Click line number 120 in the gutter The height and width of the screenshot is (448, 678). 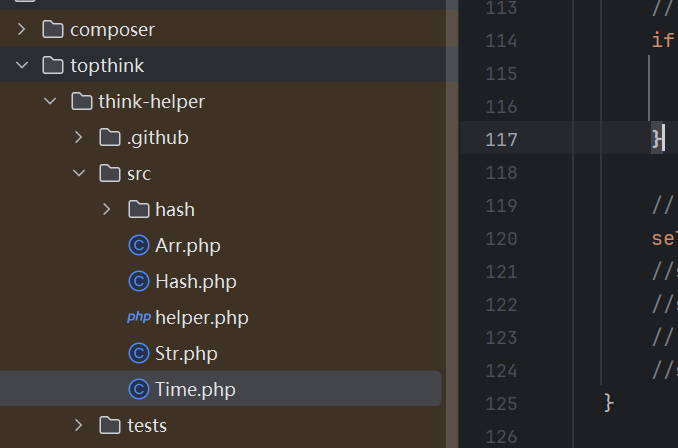501,238
